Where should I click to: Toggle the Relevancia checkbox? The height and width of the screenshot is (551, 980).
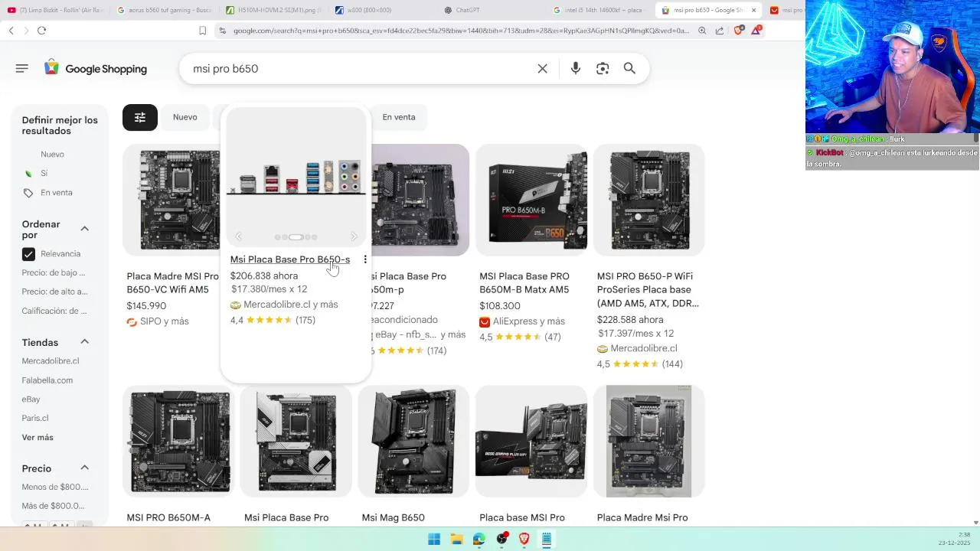pos(28,254)
